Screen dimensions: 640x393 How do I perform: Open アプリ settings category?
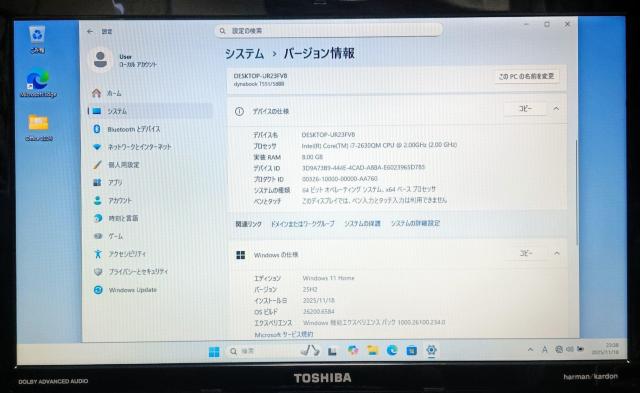click(149, 182)
